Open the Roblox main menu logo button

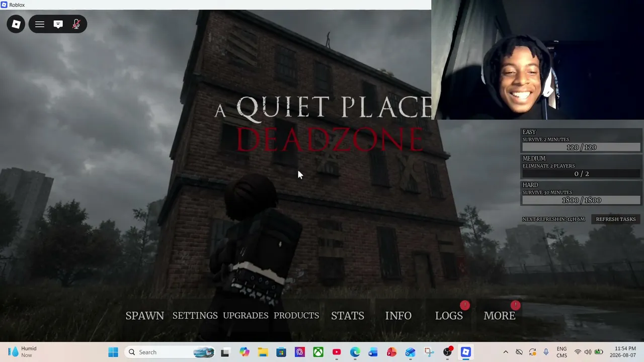pyautogui.click(x=16, y=24)
